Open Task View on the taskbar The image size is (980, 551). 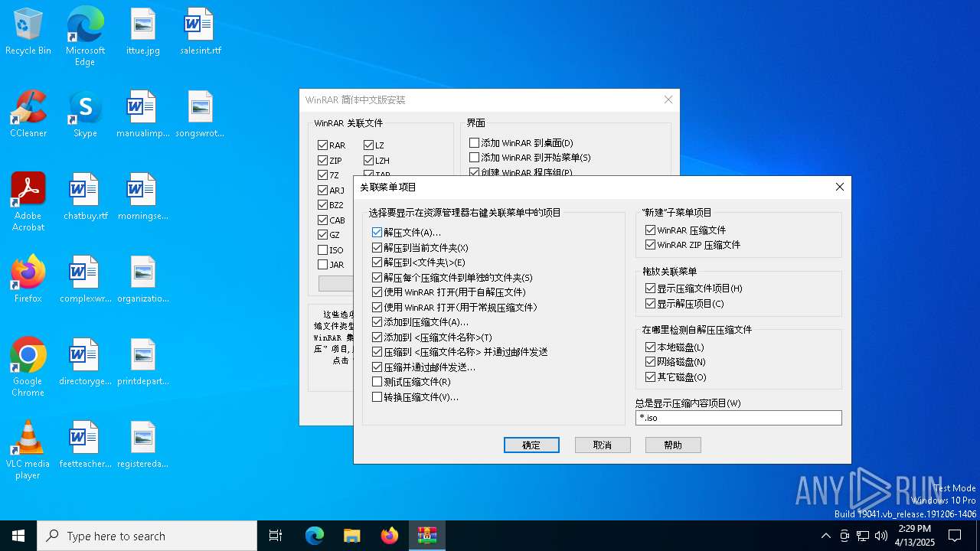276,536
